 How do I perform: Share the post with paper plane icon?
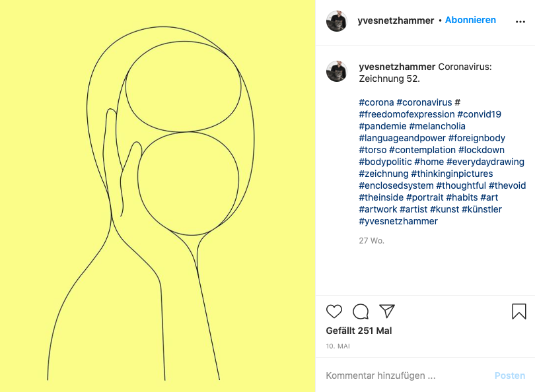[387, 311]
